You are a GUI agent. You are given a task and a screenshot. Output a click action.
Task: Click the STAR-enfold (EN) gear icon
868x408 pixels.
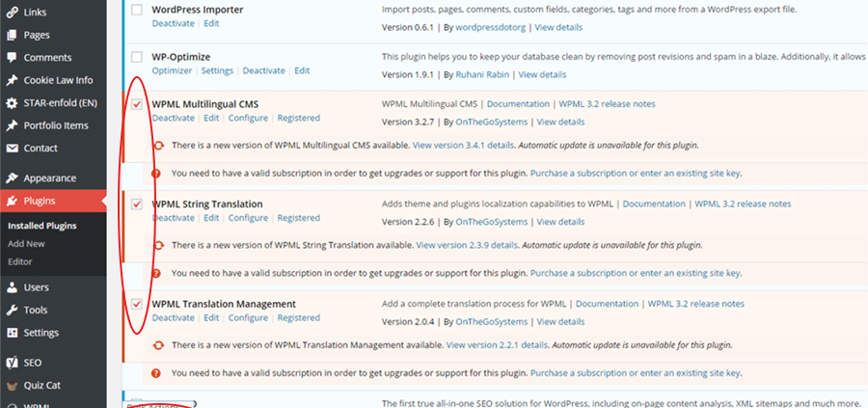(12, 103)
